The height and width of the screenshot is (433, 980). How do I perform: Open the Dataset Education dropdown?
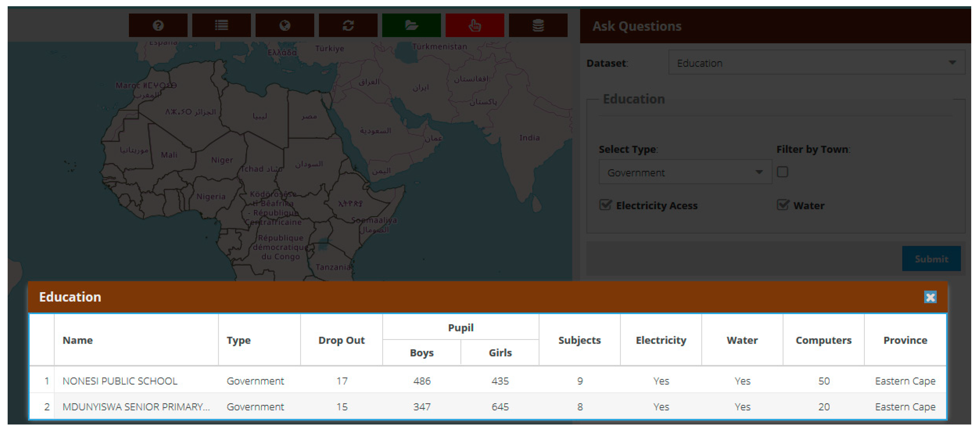tap(817, 63)
